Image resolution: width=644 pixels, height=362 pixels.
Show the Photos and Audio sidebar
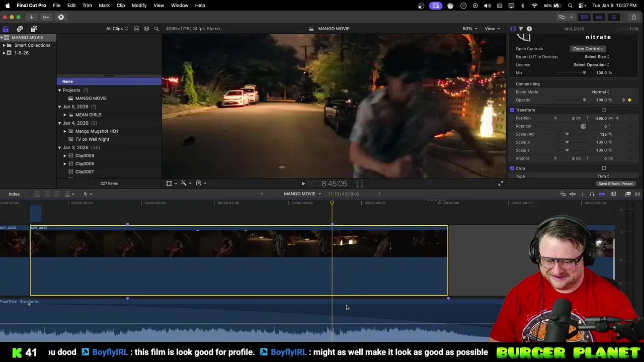(x=20, y=29)
